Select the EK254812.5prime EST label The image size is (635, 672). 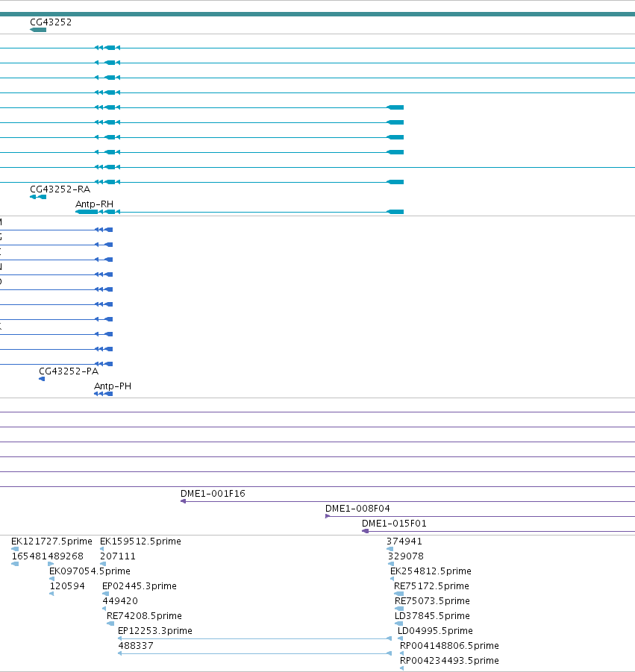point(431,571)
